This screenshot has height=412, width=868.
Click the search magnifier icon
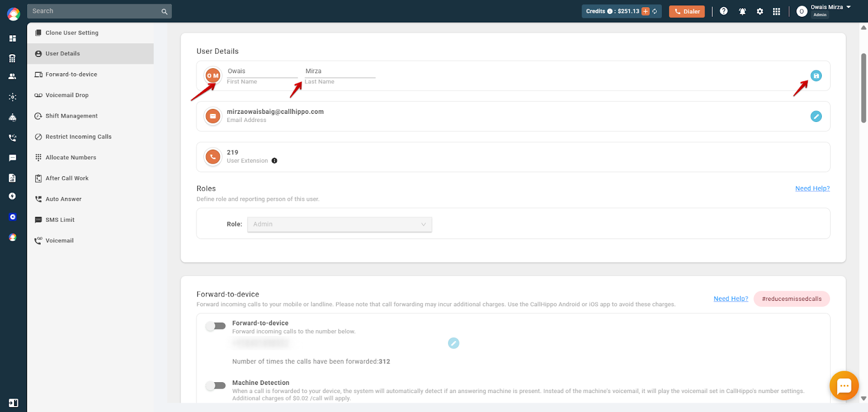point(164,11)
